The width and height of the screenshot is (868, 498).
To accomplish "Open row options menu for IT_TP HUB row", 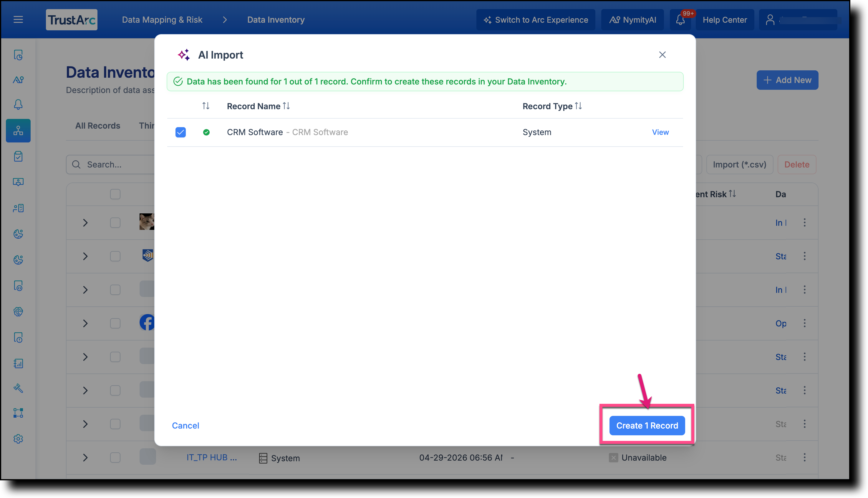I will (804, 457).
